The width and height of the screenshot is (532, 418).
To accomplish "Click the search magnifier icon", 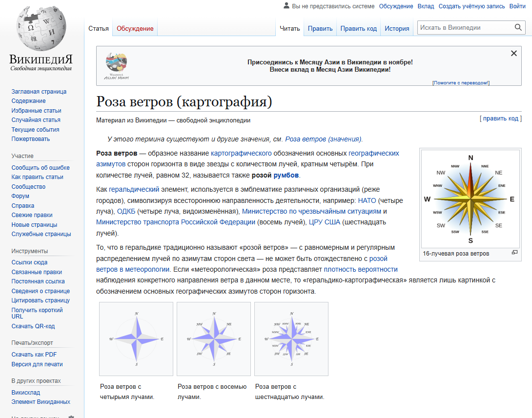I will click(518, 27).
